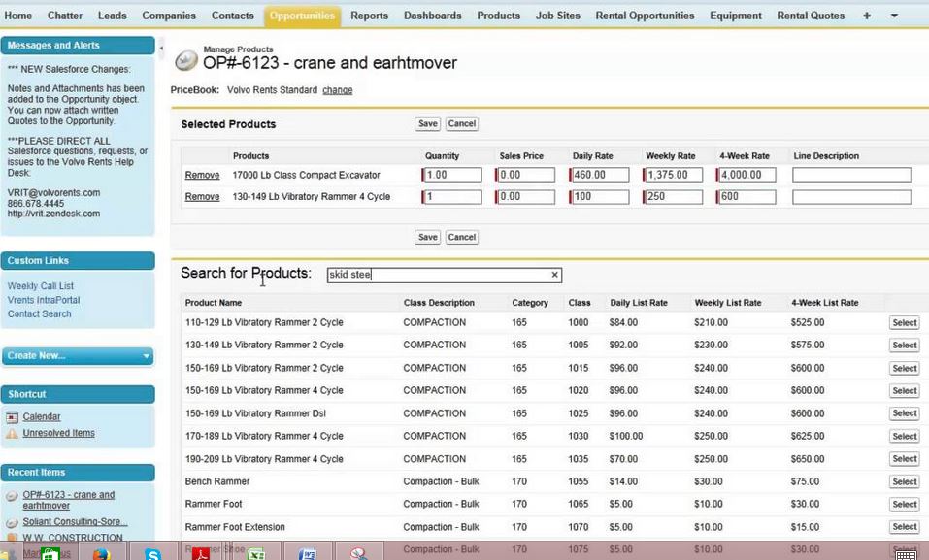Screen dimensions: 929x560
Task: Clear the product search with the X icon
Action: [554, 276]
